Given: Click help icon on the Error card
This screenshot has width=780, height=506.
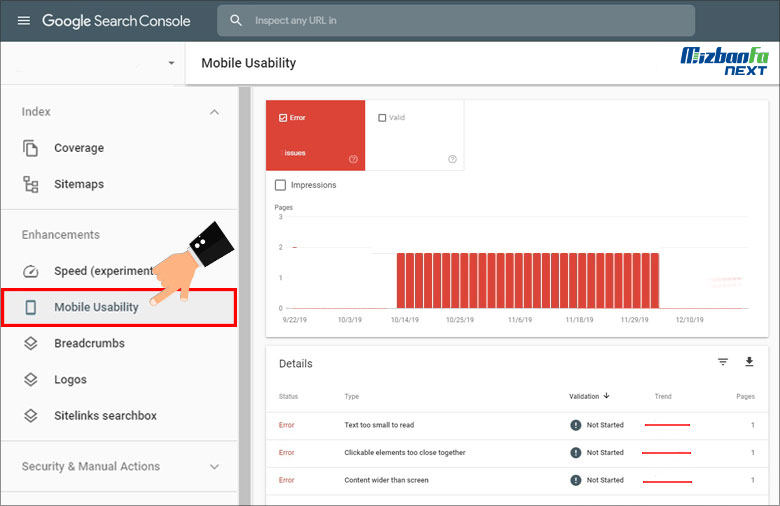Looking at the screenshot, I should point(353,159).
